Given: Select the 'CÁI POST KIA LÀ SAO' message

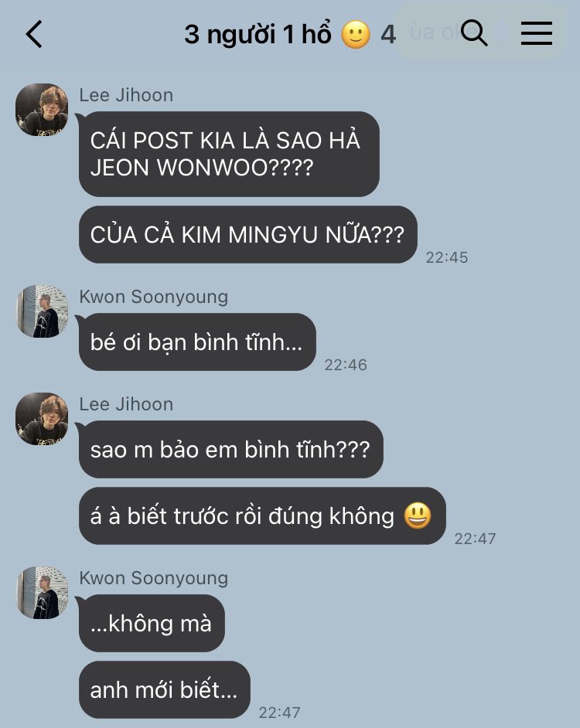Looking at the screenshot, I should 229,154.
